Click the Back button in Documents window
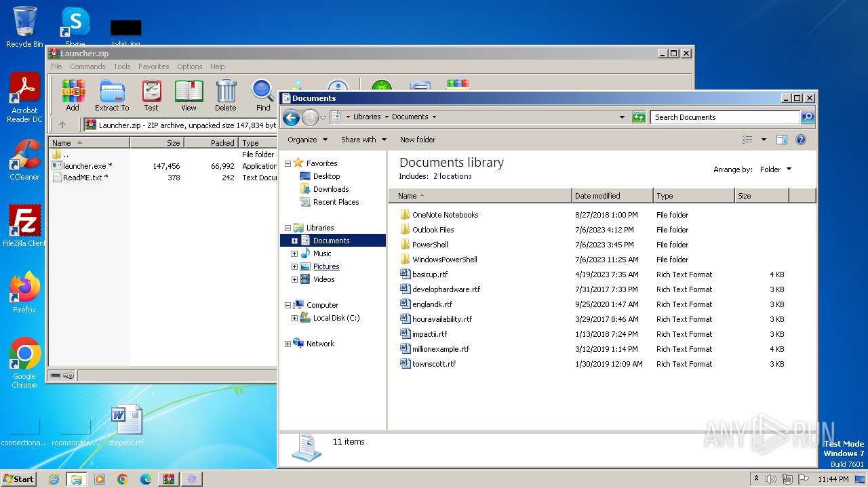 [x=291, y=117]
